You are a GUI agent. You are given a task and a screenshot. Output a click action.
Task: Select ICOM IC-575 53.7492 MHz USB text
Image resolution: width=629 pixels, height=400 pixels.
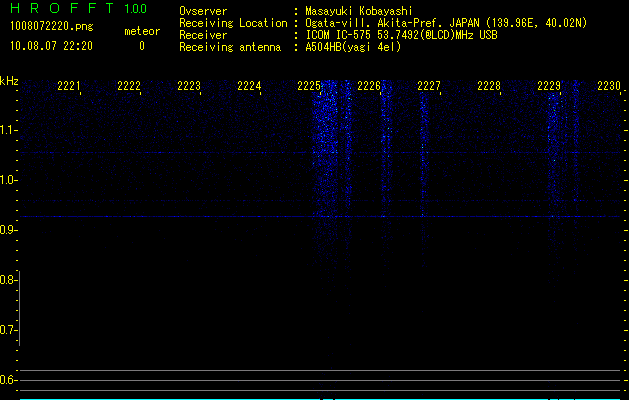401,35
